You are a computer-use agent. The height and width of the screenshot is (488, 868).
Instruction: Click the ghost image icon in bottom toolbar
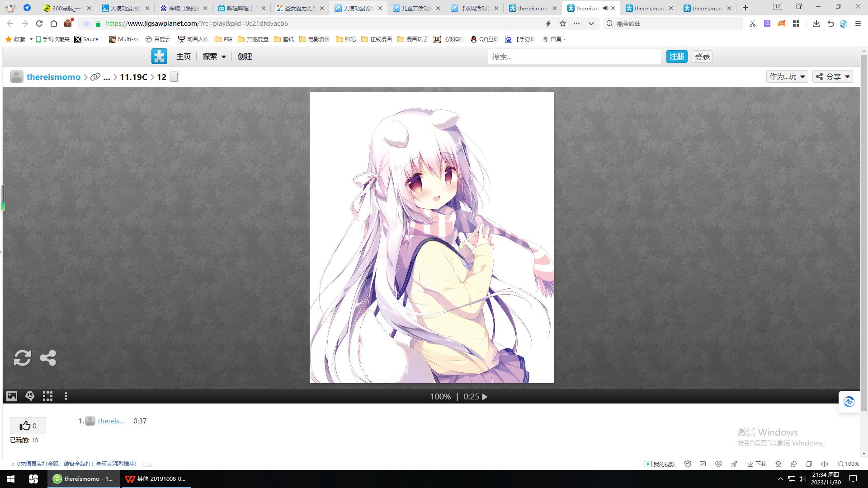pos(30,396)
